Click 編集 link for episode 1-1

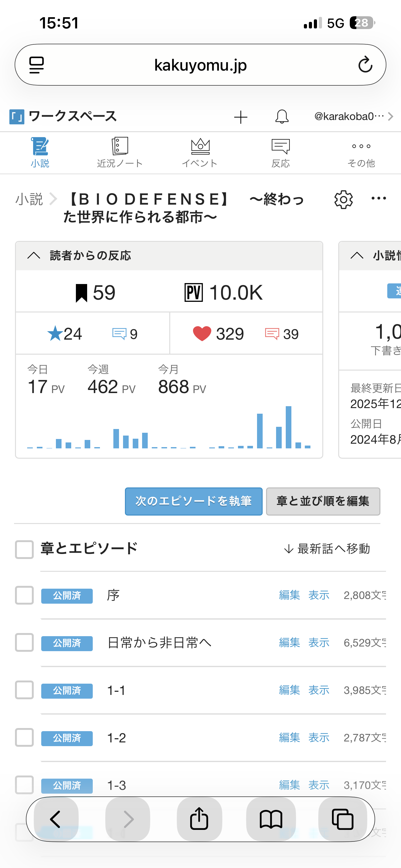point(289,690)
